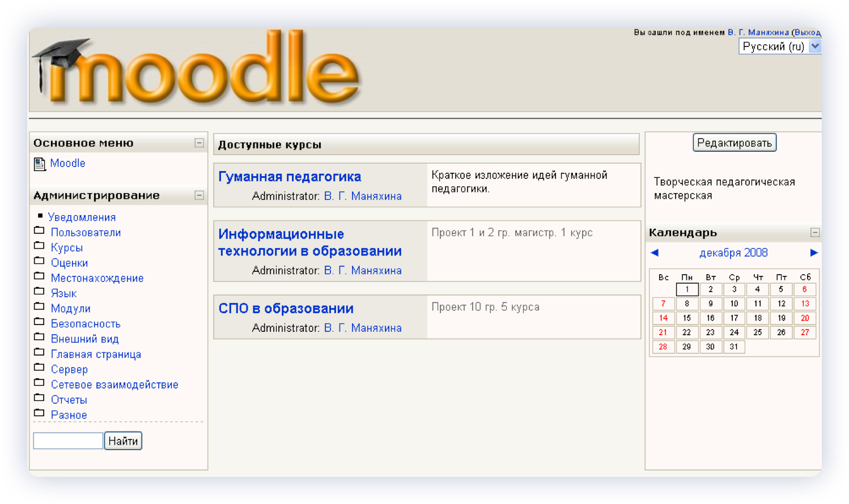Go to next month in calendar
The width and height of the screenshot is (849, 504).
[x=814, y=253]
